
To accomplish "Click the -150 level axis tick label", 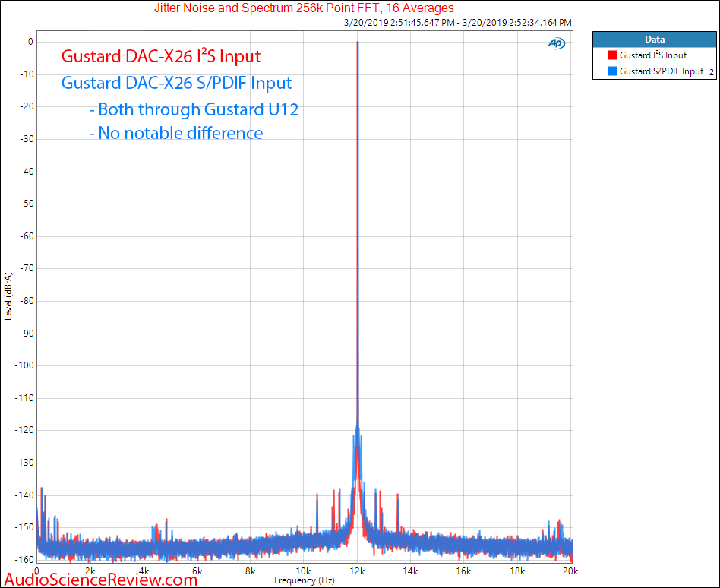I will [24, 527].
